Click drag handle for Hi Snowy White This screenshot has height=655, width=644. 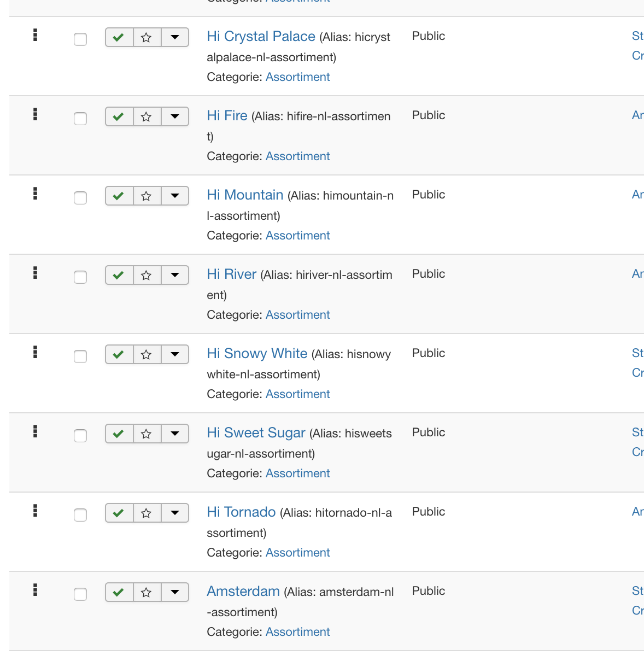(x=36, y=352)
